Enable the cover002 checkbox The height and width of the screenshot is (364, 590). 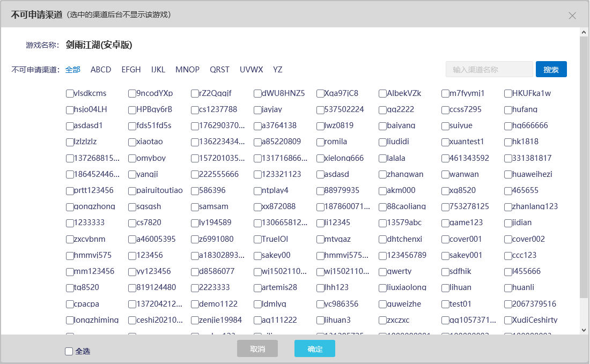click(508, 240)
